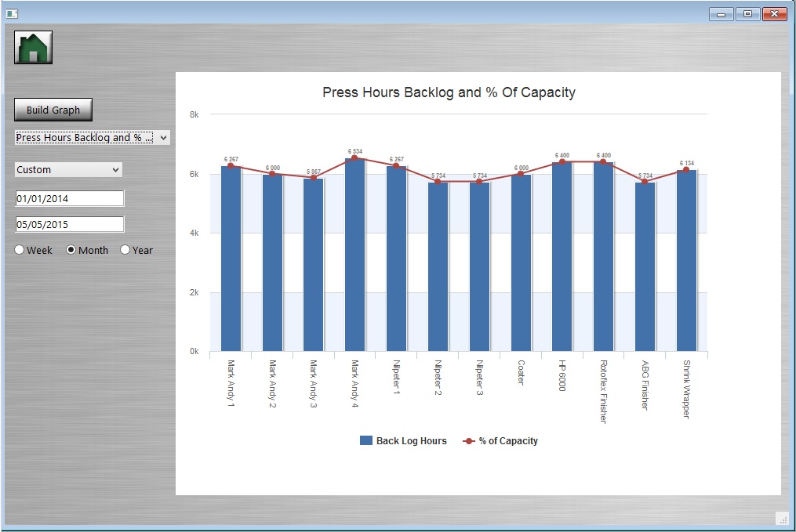Click the Mark Andy 4 bar
796x532 pixels.
(354, 255)
